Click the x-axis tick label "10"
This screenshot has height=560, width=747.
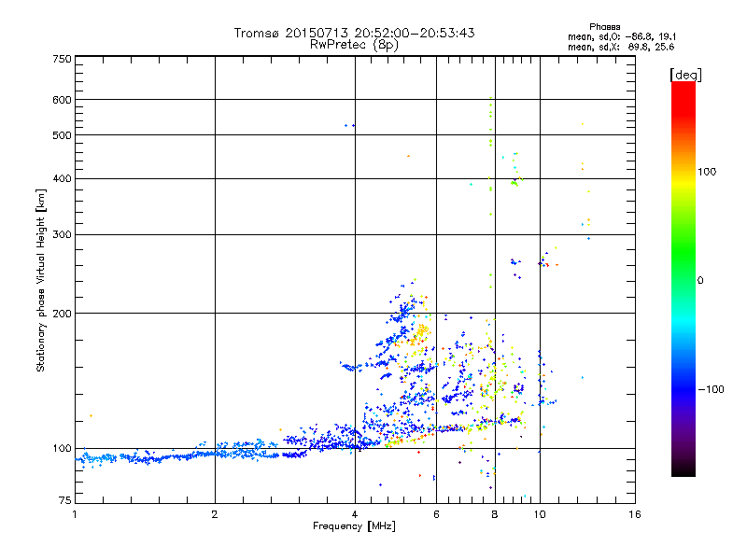pos(540,514)
